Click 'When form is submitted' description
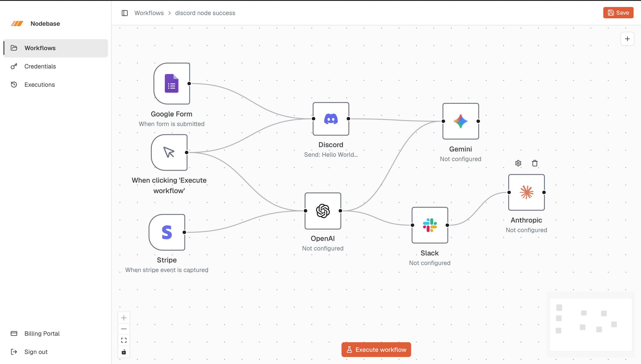This screenshot has width=641, height=364. [172, 124]
